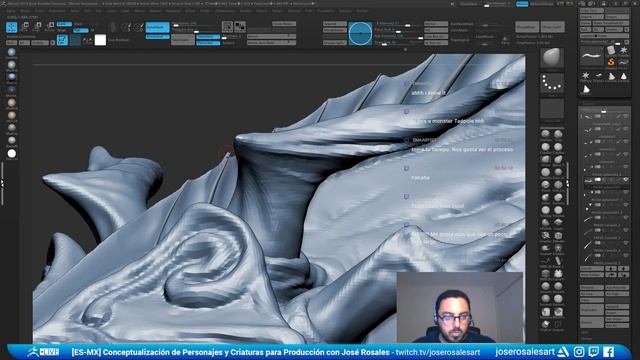Open the Zplugin menu
640x360 pixels.
coord(346,11)
